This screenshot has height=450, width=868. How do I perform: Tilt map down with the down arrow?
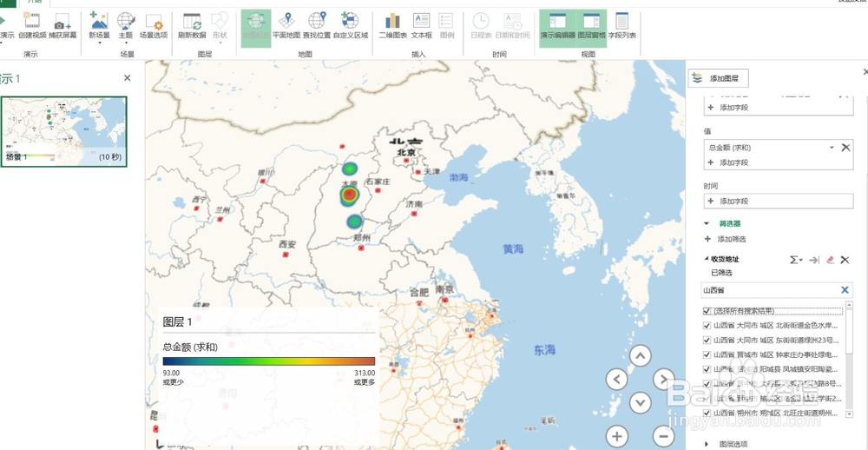click(x=640, y=401)
